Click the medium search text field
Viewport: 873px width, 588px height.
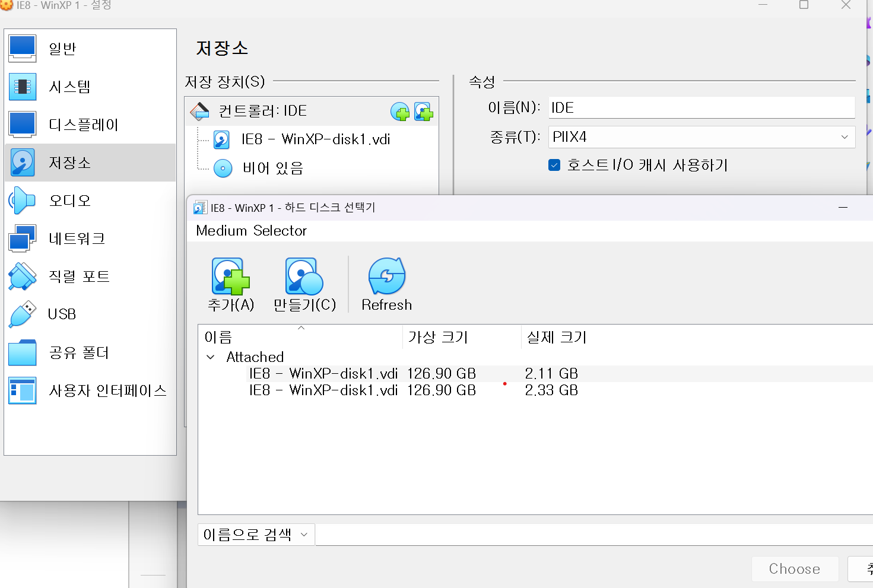(593, 535)
